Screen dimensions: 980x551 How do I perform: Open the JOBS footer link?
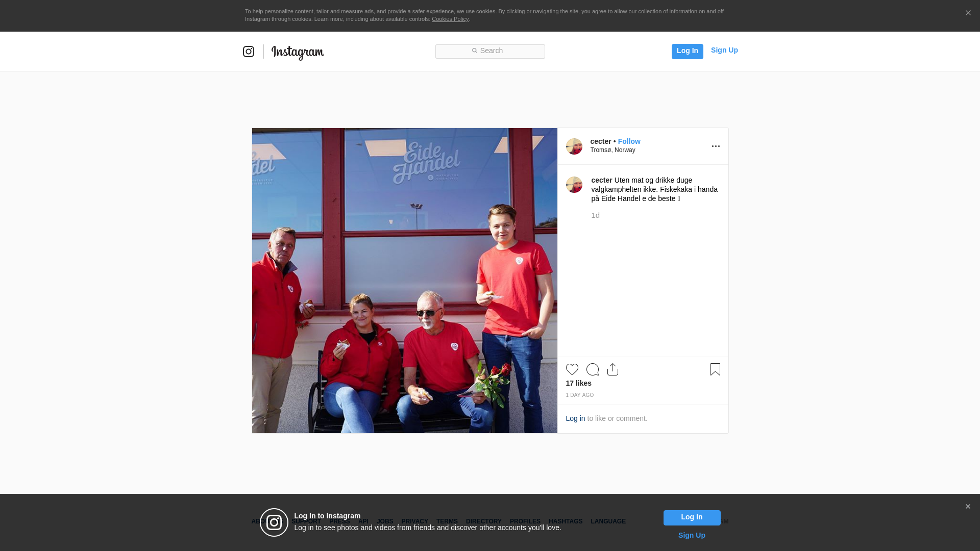coord(385,521)
